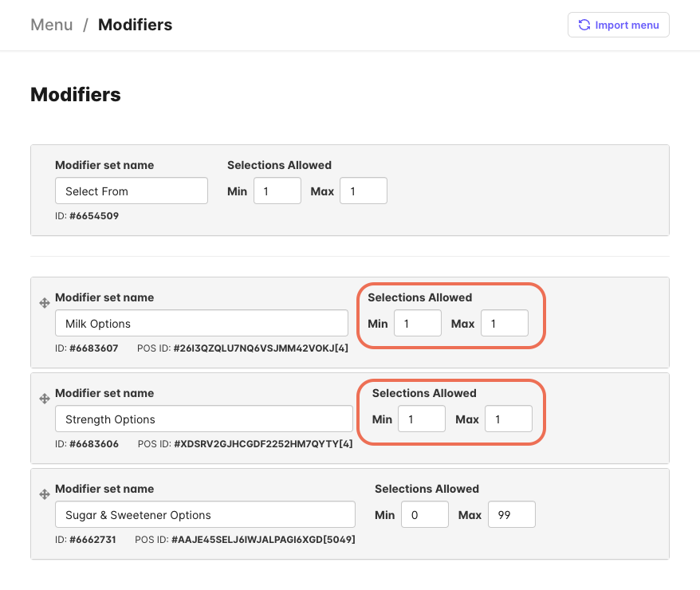Open the Menu breadcrumb link

pos(51,25)
